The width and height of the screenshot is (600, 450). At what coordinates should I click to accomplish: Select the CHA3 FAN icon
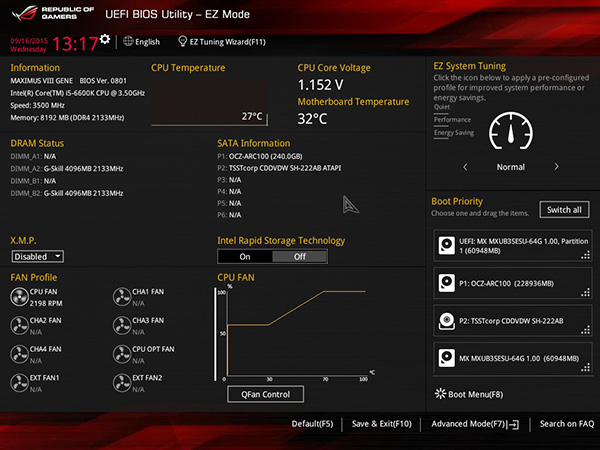(x=122, y=326)
